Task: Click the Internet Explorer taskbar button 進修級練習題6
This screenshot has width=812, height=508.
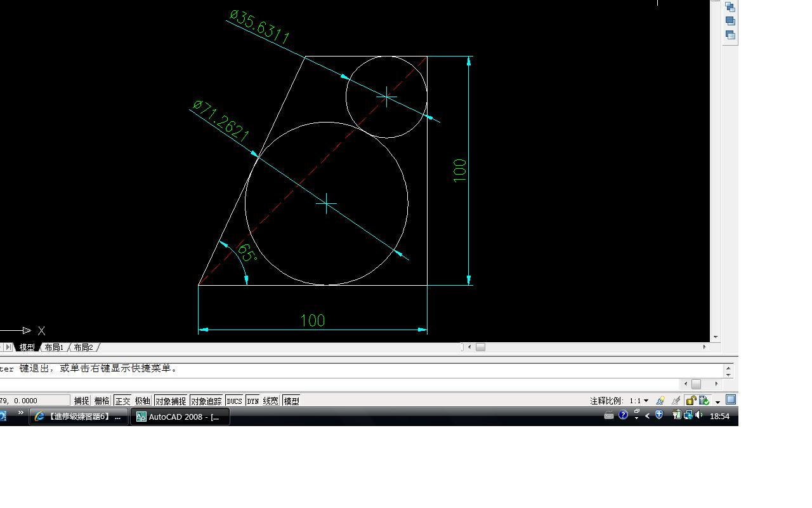Action: tap(78, 417)
